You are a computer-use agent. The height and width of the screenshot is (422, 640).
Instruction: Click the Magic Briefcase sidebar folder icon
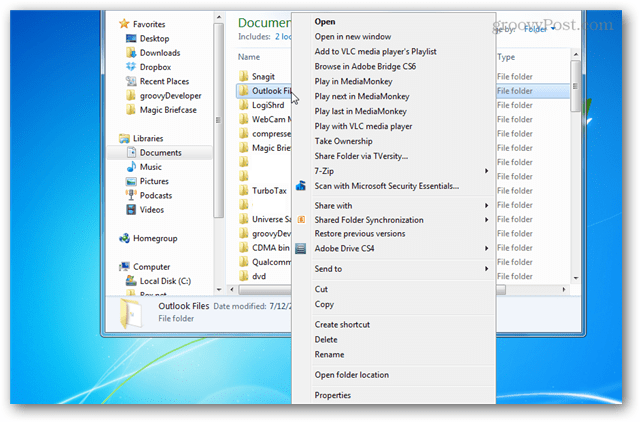click(131, 110)
